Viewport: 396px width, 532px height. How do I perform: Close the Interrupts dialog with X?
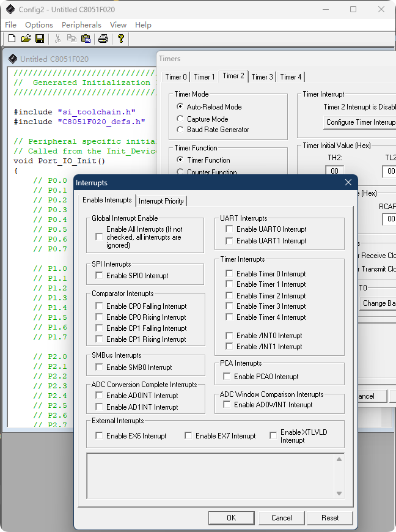[x=348, y=183]
